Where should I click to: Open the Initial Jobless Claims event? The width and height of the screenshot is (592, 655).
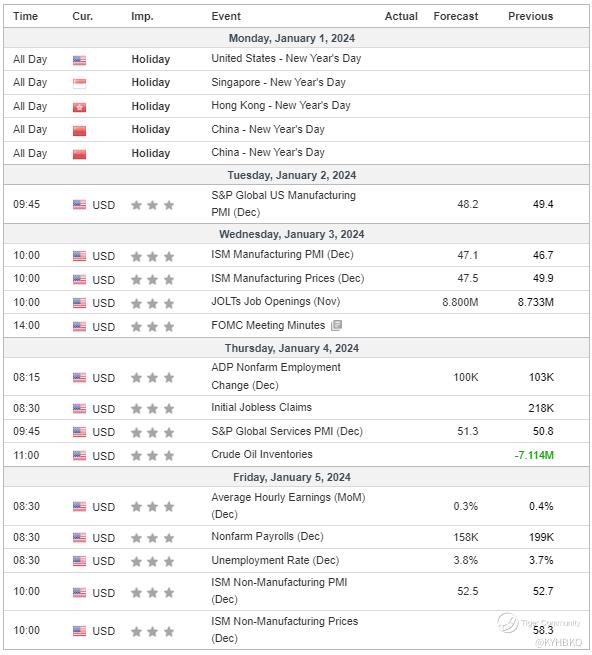click(262, 407)
